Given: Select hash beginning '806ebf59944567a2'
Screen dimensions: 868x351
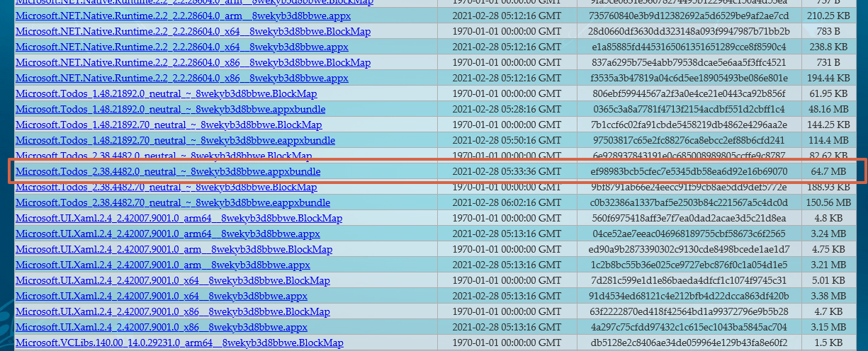Looking at the screenshot, I should pos(688,93).
